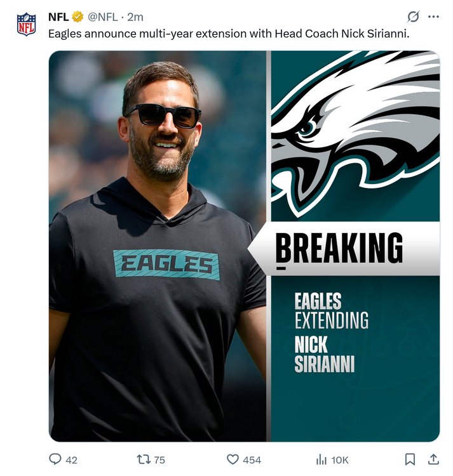The image size is (453, 476).
Task: Repost using the retweet arrows icon
Action: pyautogui.click(x=144, y=459)
